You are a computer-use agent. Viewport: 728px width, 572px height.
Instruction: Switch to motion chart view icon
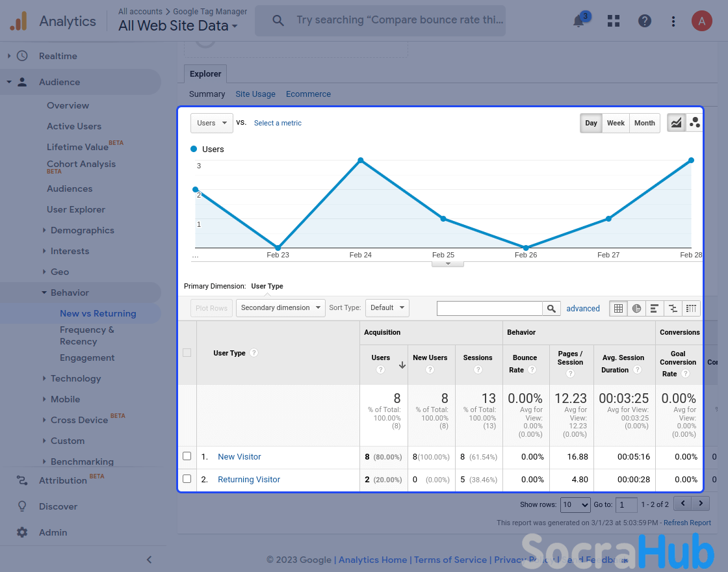(694, 123)
